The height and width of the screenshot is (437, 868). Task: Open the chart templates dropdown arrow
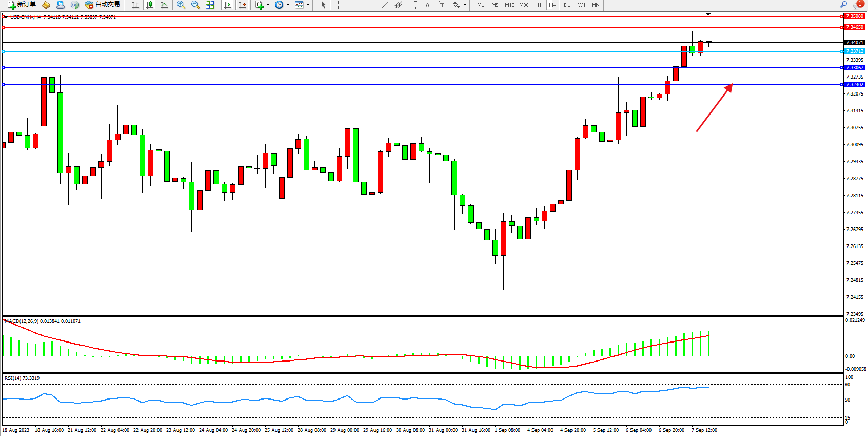(x=308, y=5)
